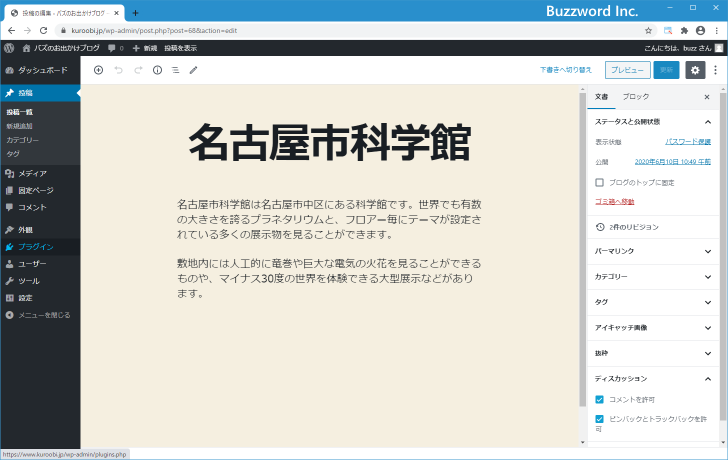
Task: Click 投稿を表示 in admin bar
Action: [181, 48]
